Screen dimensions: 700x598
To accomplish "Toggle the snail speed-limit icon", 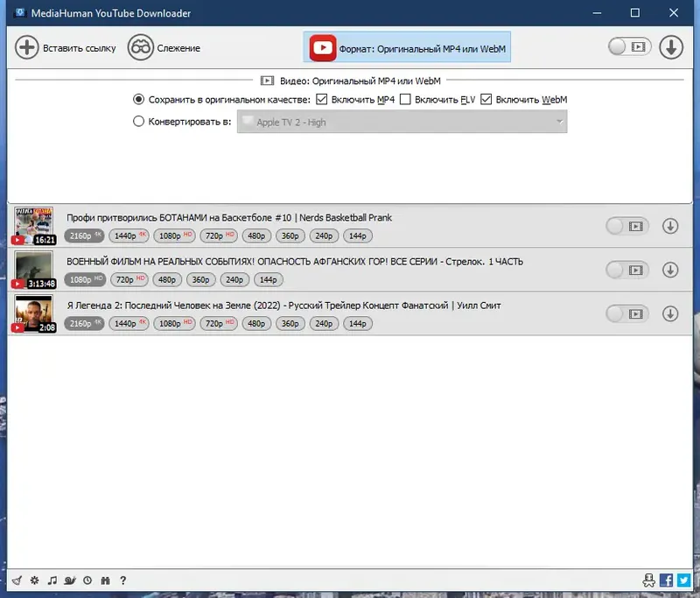I will pos(70,580).
